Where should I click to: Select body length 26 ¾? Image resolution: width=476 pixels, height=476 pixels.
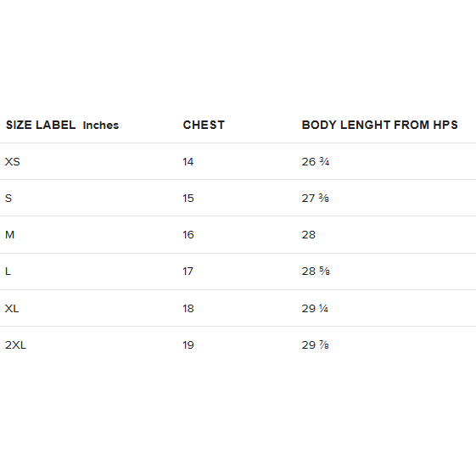(x=316, y=162)
